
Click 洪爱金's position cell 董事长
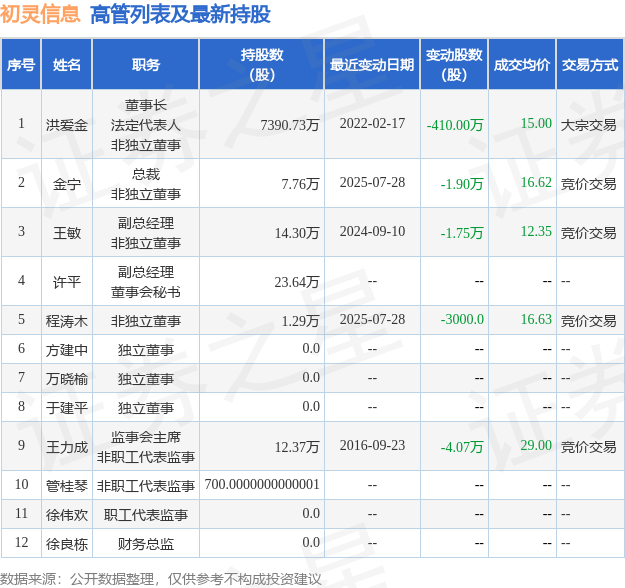pos(146,105)
